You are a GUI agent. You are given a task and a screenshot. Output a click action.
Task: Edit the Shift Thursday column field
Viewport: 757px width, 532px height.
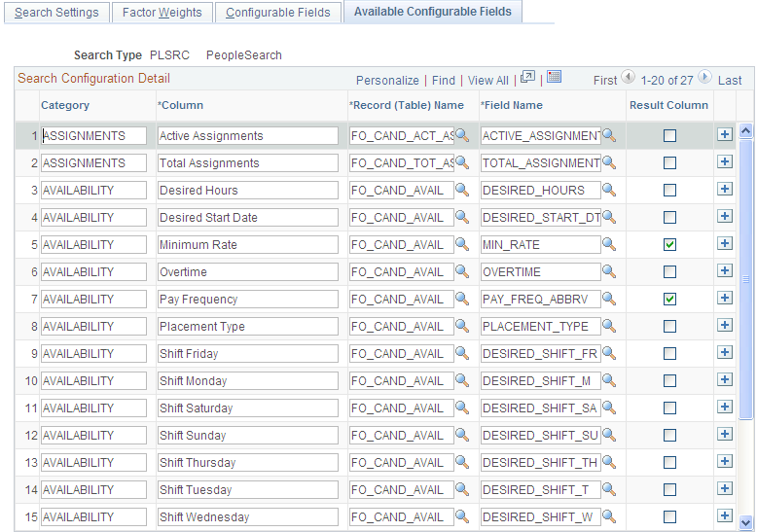248,463
